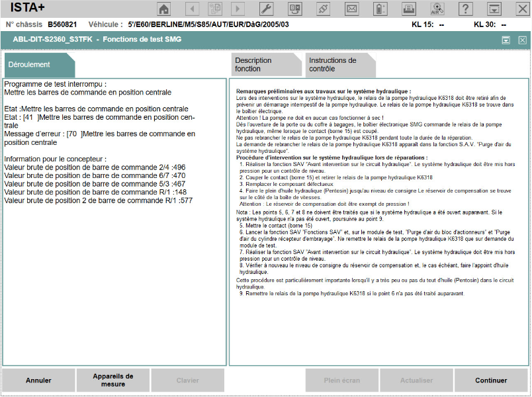Image resolution: width=532 pixels, height=397 pixels.
Task: Click the back arrow in the toolbar
Action: tap(193, 9)
